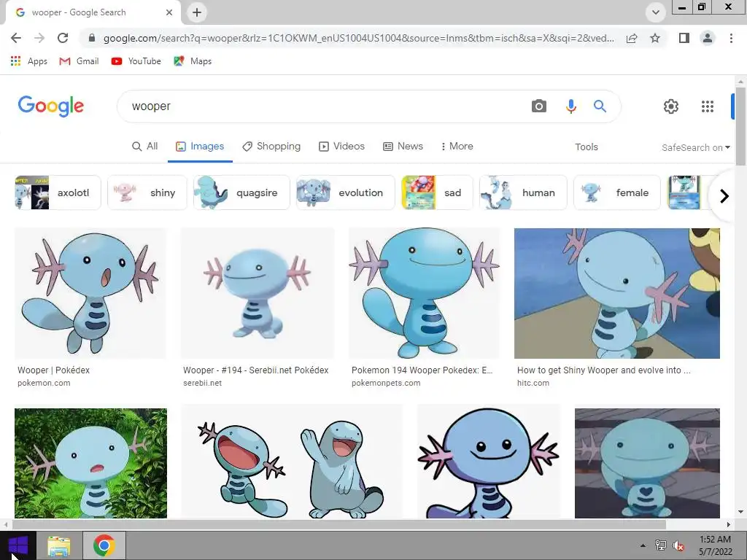Open the SafeSearch on dropdown
This screenshot has width=747, height=560.
pos(695,147)
